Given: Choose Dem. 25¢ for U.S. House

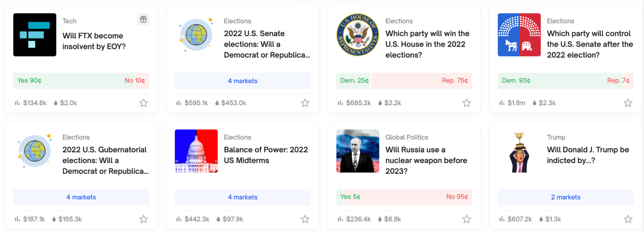Looking at the screenshot, I should click(x=353, y=81).
